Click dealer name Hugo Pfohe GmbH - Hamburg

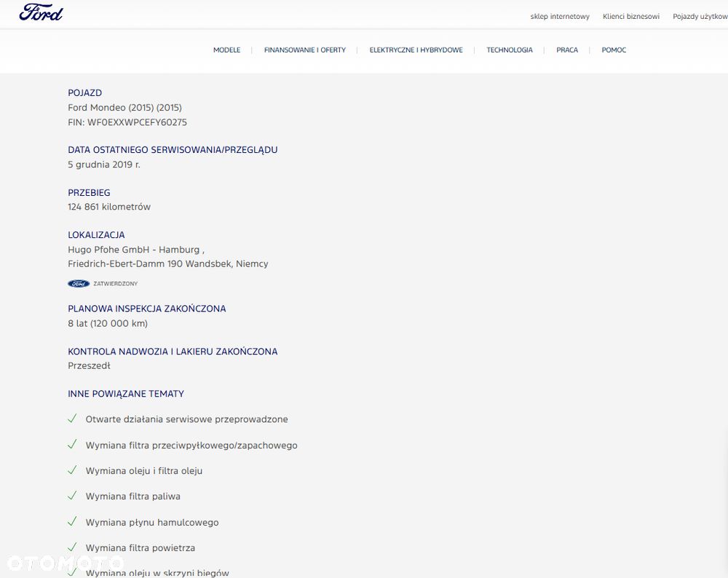click(x=134, y=250)
